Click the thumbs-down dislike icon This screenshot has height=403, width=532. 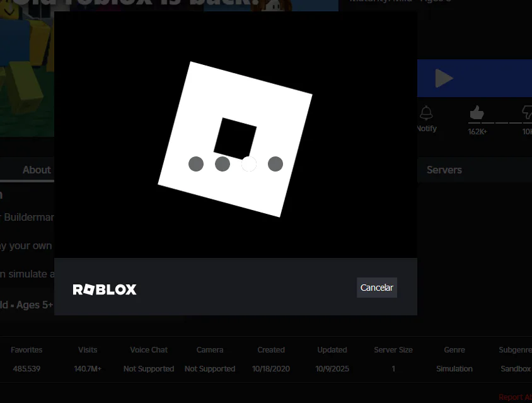pos(527,112)
